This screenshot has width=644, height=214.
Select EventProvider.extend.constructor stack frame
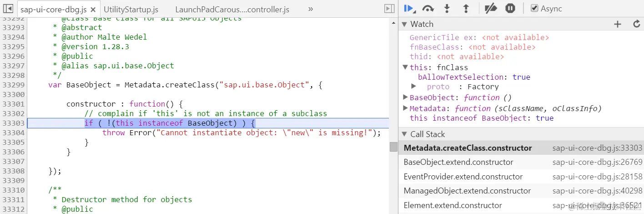click(521, 176)
